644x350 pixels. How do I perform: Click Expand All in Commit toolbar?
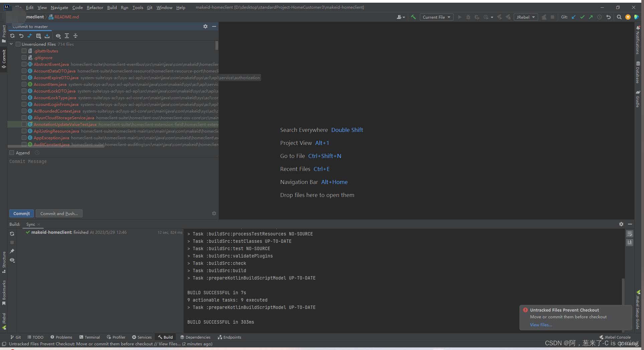tap(67, 36)
